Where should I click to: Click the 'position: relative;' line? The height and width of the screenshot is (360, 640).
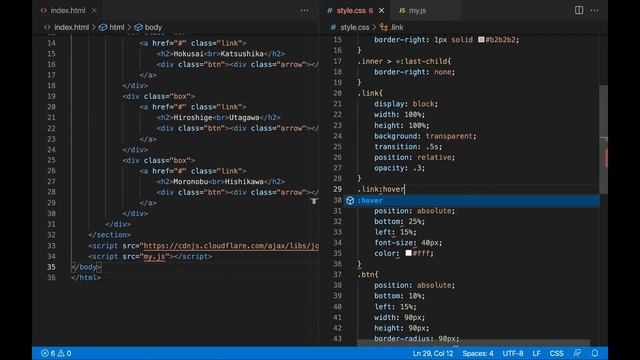414,157
